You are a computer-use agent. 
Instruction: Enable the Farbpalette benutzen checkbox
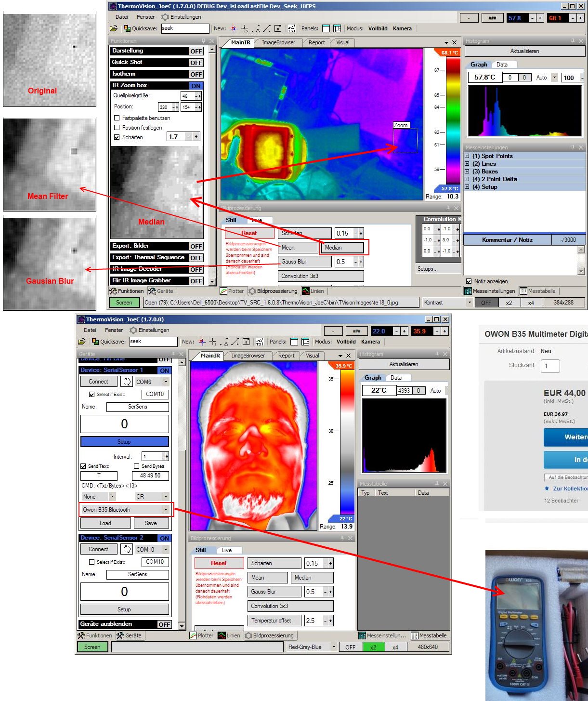pyautogui.click(x=117, y=118)
